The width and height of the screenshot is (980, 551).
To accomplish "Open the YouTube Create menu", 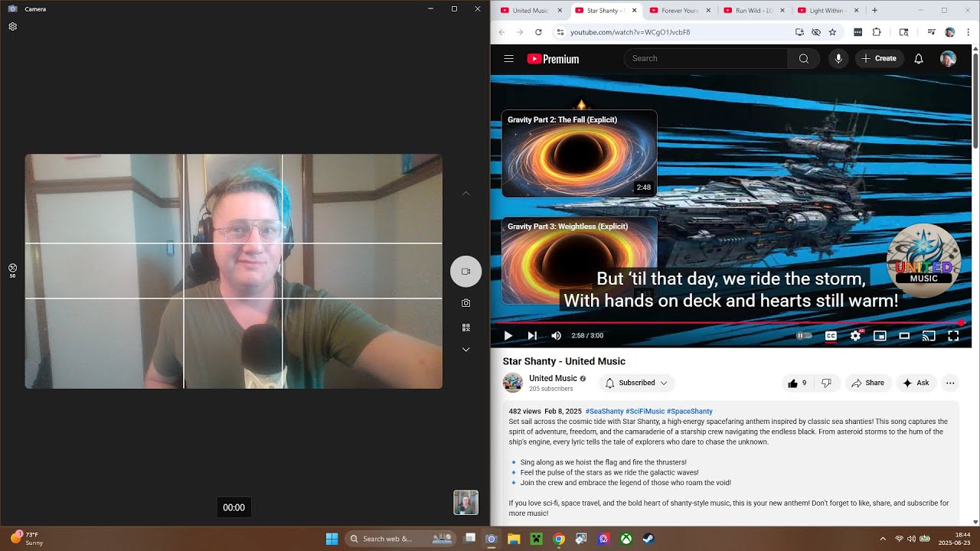I will pyautogui.click(x=879, y=58).
